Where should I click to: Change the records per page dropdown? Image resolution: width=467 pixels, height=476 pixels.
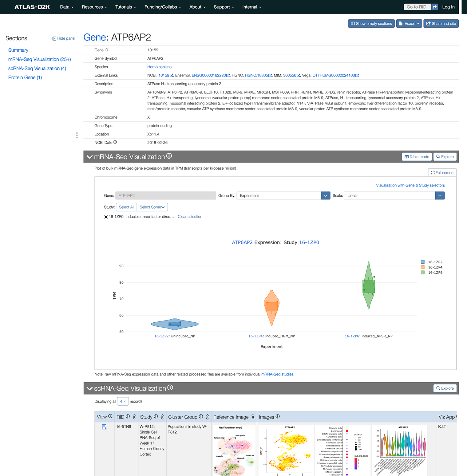click(x=123, y=401)
